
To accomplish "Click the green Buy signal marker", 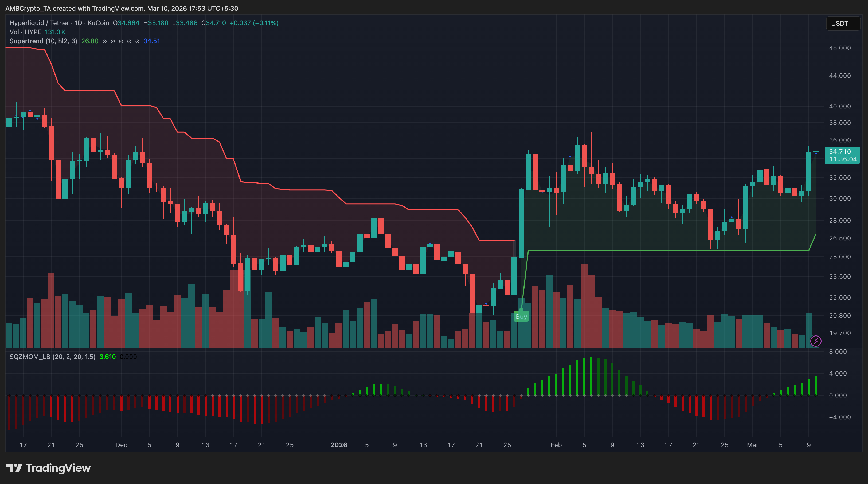I will [x=521, y=317].
